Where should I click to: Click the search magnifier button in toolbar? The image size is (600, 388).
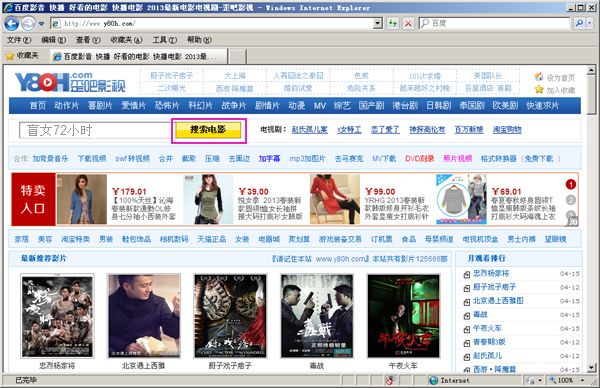(x=579, y=23)
